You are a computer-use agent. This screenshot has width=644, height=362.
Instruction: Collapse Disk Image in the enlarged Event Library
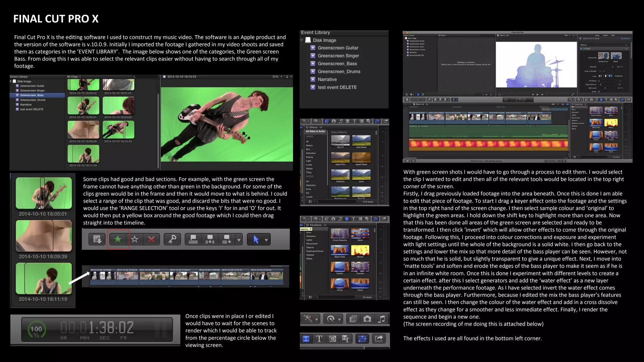(302, 40)
